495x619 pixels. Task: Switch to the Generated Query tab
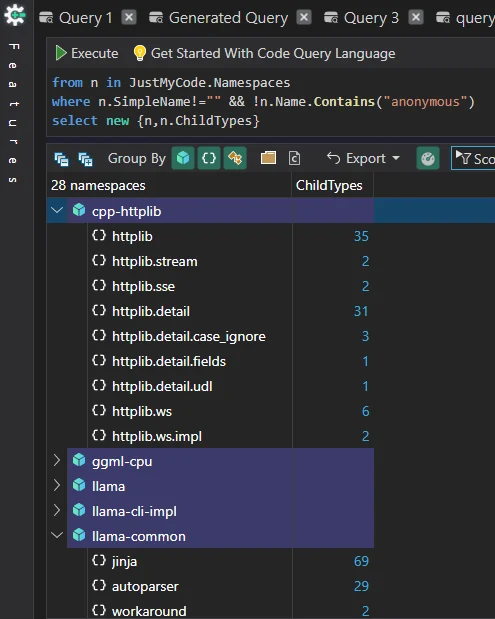tap(228, 18)
